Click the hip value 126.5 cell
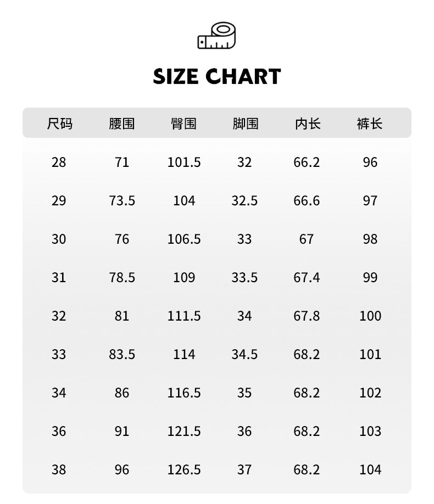Screen dimensions: 434x504 [184, 470]
